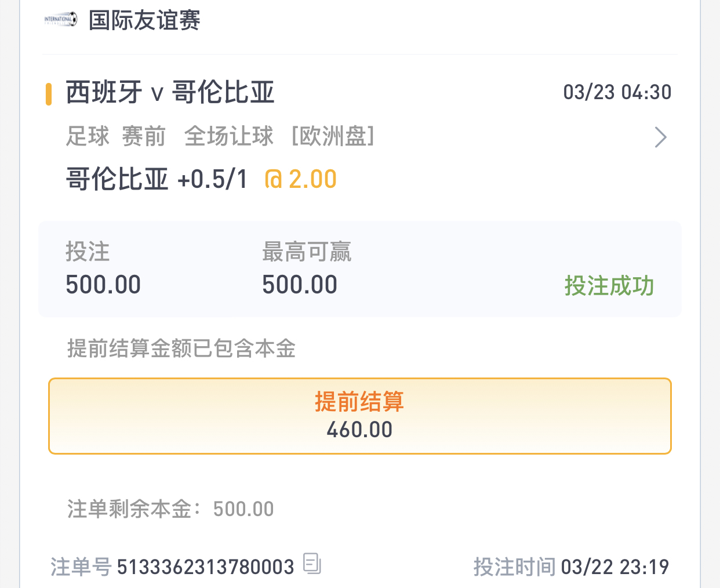The image size is (720, 588).
Task: Click the 最高可赢 amount 500.00
Action: [x=300, y=285]
